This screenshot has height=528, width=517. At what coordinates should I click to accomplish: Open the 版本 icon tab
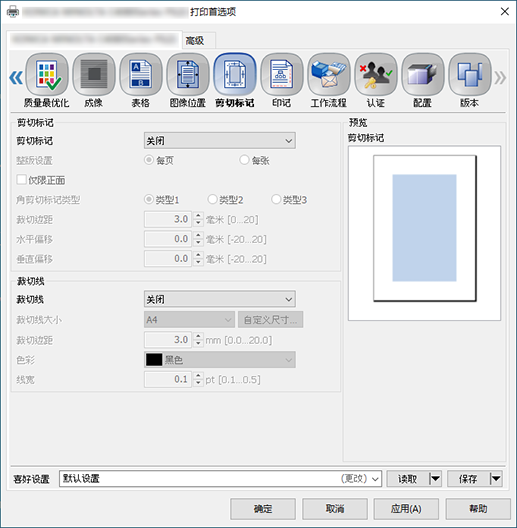pos(470,80)
